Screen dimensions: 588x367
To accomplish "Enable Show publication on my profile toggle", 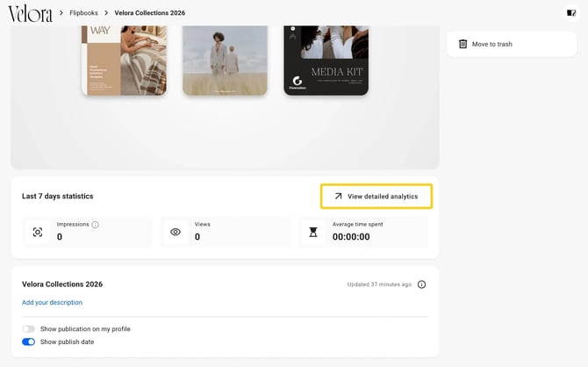I will [x=28, y=328].
